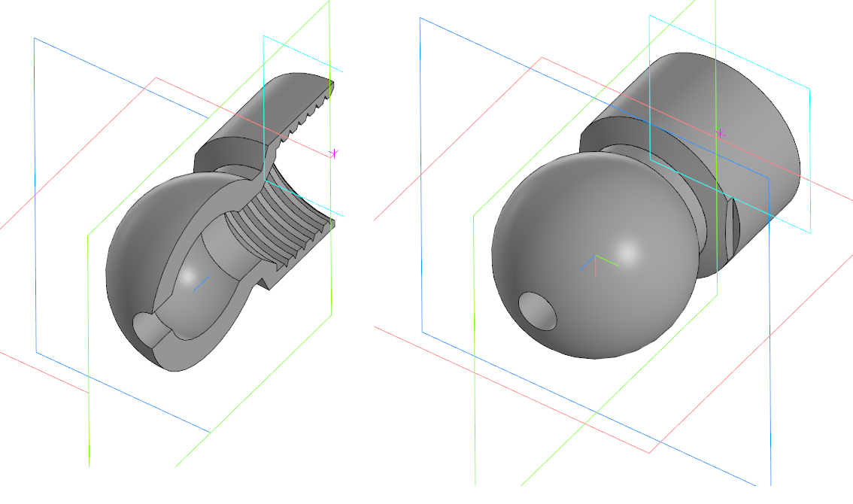Screen dimensions: 853x504
Task: Select the cylindrical body of the right model
Action: [x=707, y=120]
